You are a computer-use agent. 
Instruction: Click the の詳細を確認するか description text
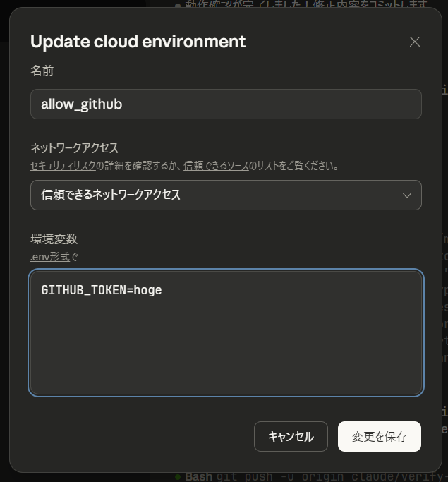click(140, 166)
